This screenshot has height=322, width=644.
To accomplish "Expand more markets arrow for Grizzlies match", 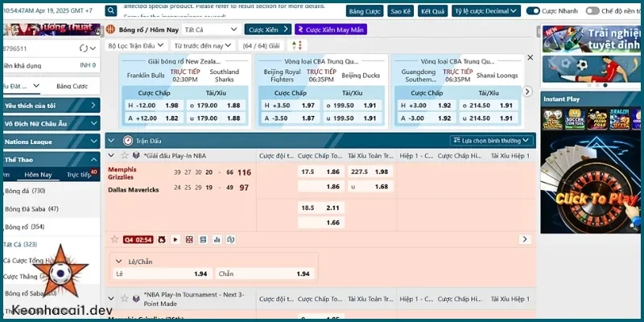I will click(525, 239).
